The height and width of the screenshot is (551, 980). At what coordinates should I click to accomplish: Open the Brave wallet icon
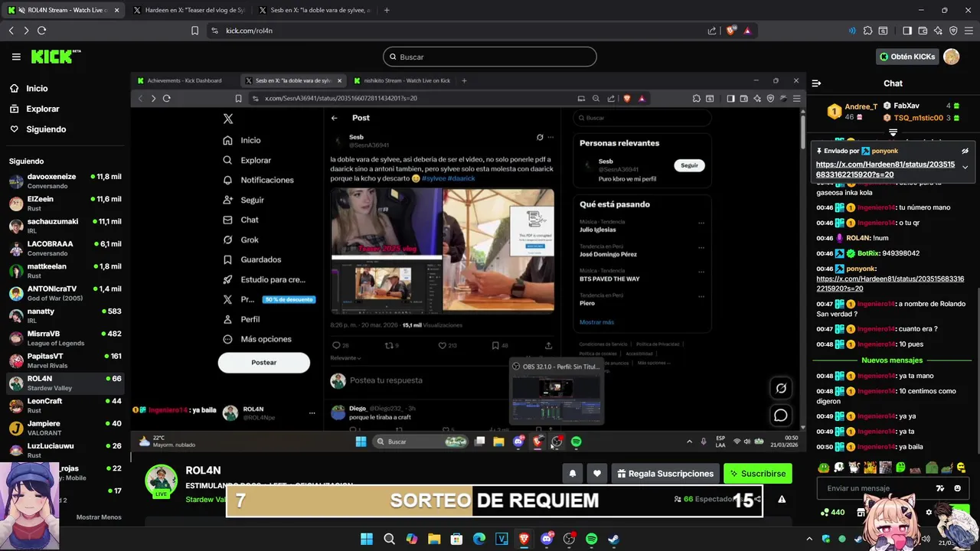[923, 31]
